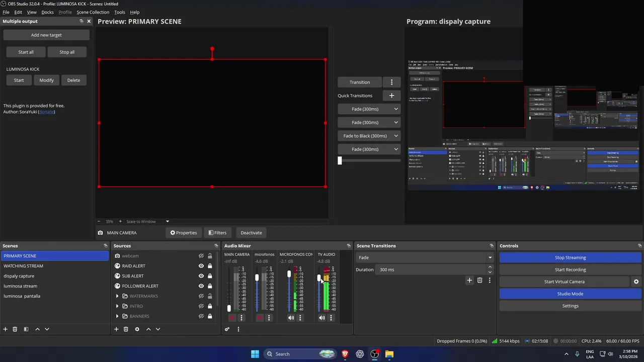
Task: Click the Deactivate button
Action: [x=251, y=233]
